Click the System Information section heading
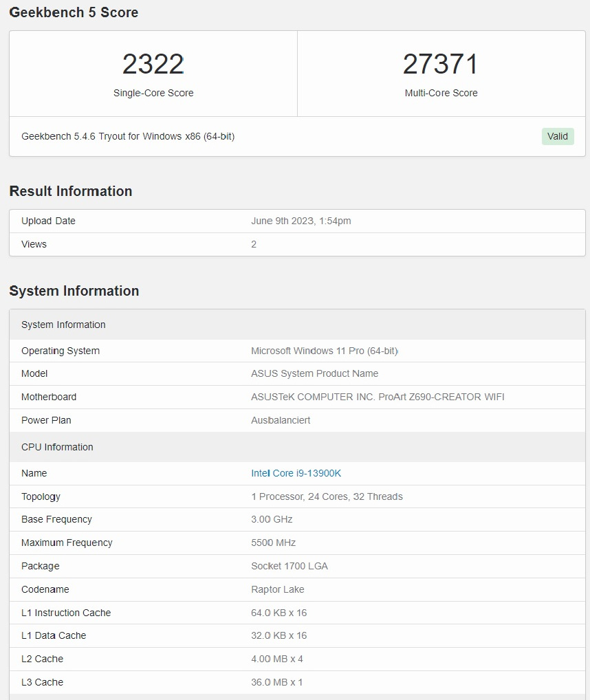Screen dimensions: 590x700 [x=74, y=291]
